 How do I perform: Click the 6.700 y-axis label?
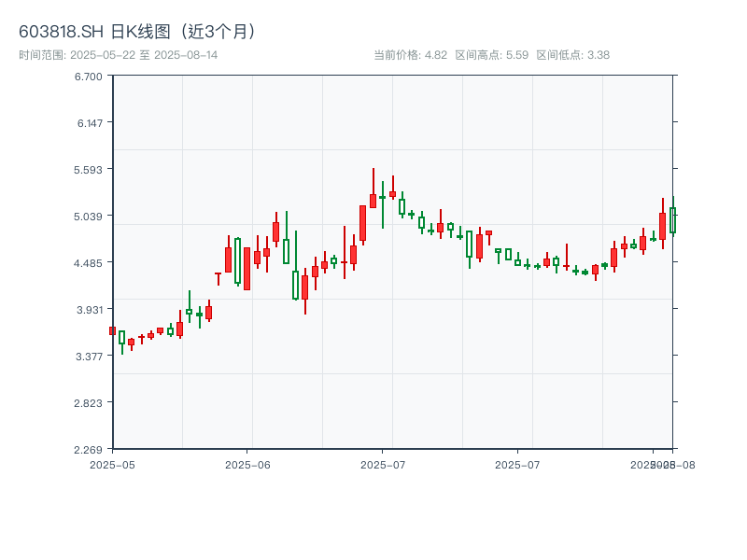pyautogui.click(x=89, y=76)
